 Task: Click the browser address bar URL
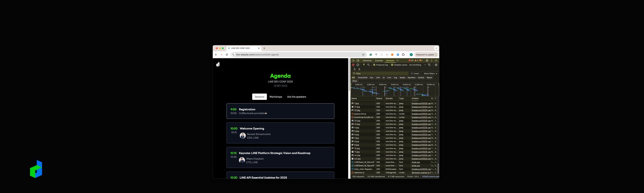(257, 55)
